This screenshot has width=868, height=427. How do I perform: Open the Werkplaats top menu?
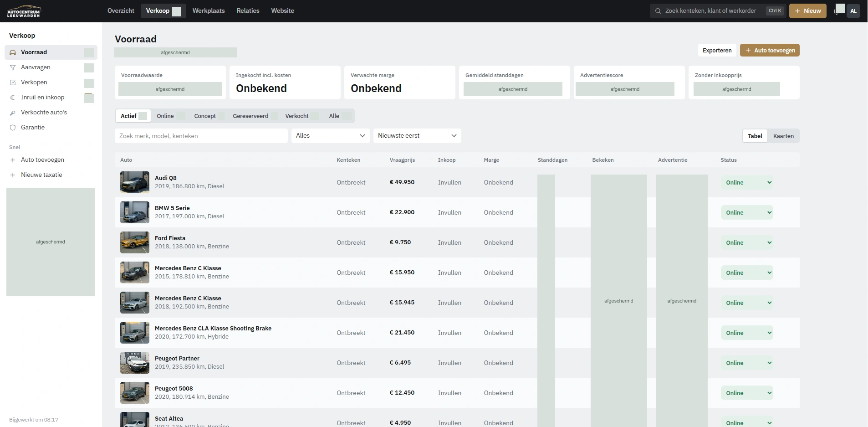click(209, 11)
